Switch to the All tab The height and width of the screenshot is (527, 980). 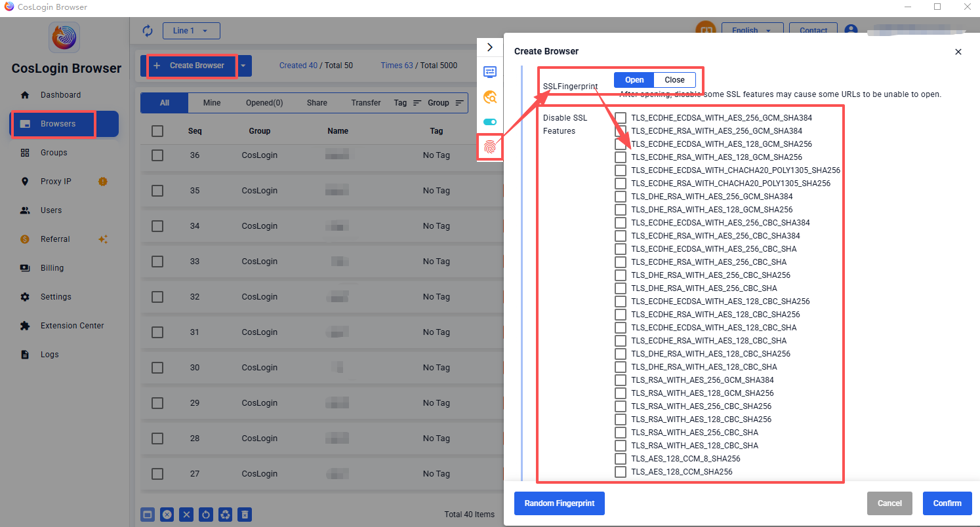coord(165,103)
